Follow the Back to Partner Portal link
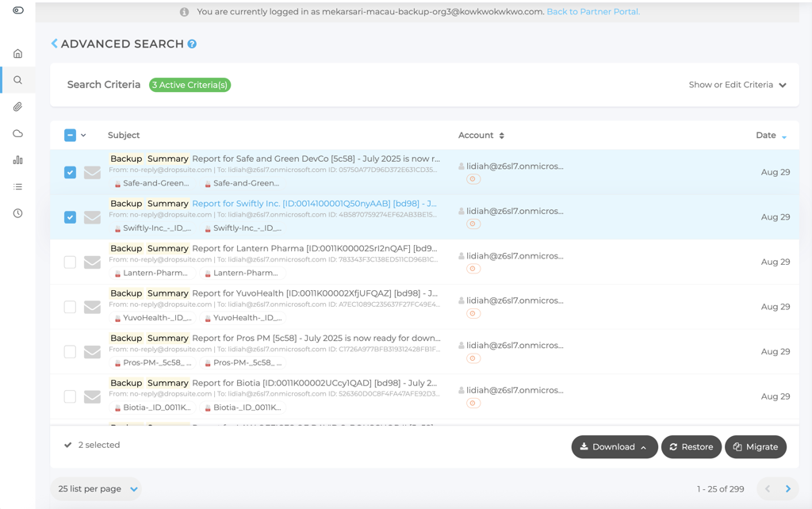The height and width of the screenshot is (509, 812). [x=592, y=12]
